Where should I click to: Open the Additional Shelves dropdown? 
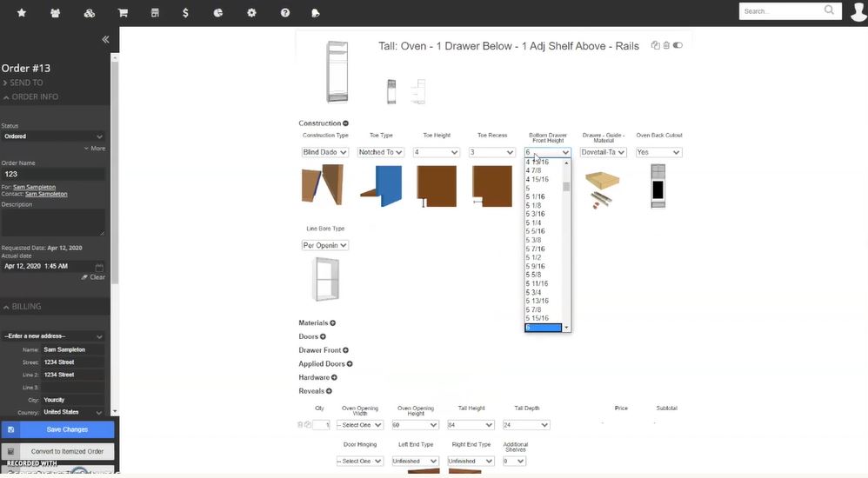tap(514, 461)
